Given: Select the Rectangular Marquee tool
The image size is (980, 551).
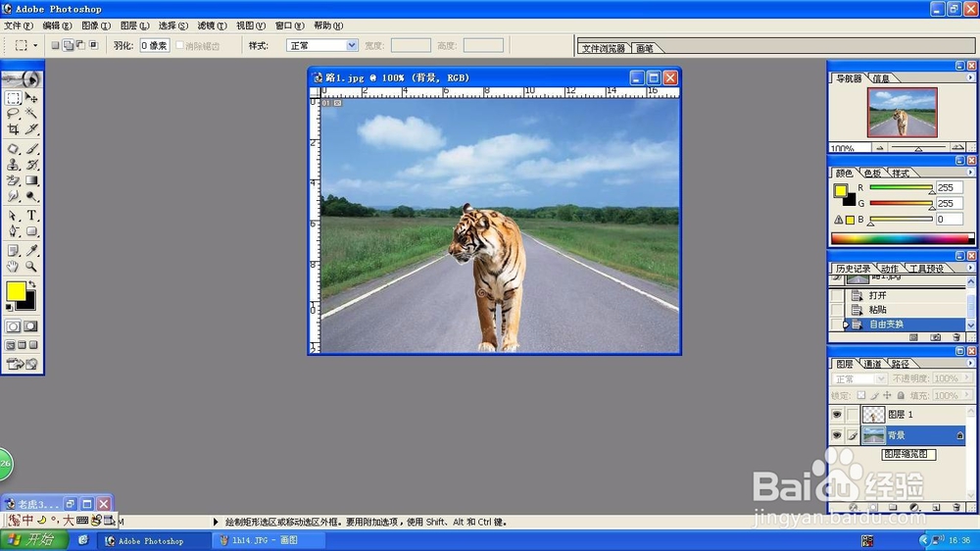Looking at the screenshot, I should (13, 98).
